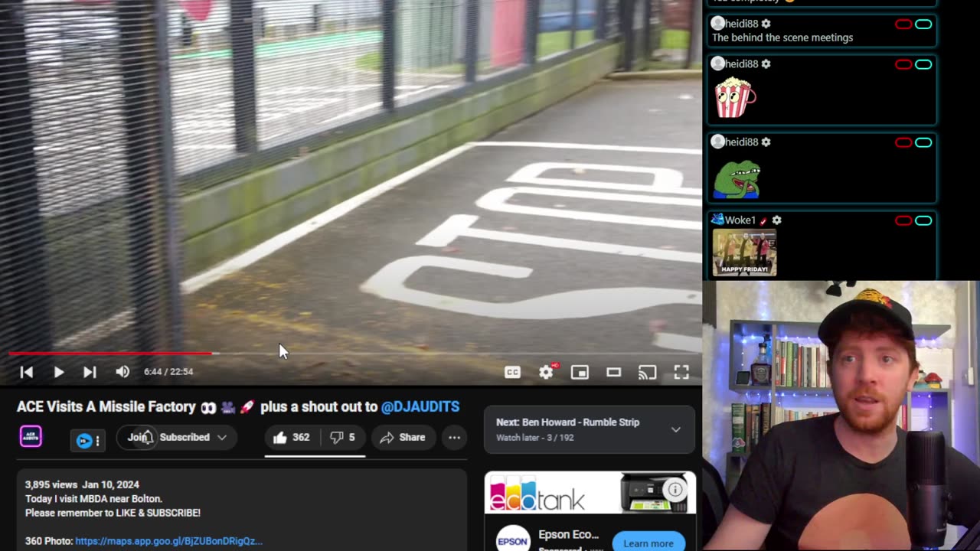Click cyan pill on heidi88 frog message
This screenshot has height=551, width=980.
[923, 142]
